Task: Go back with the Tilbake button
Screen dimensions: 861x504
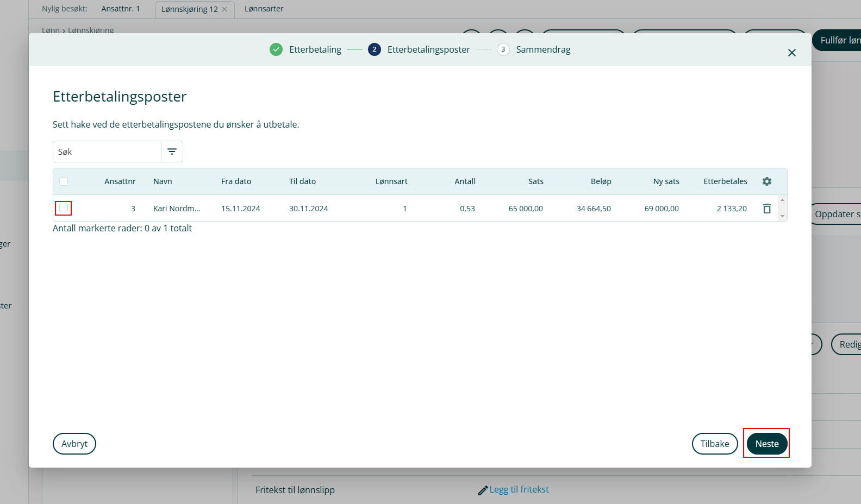Action: pyautogui.click(x=714, y=444)
